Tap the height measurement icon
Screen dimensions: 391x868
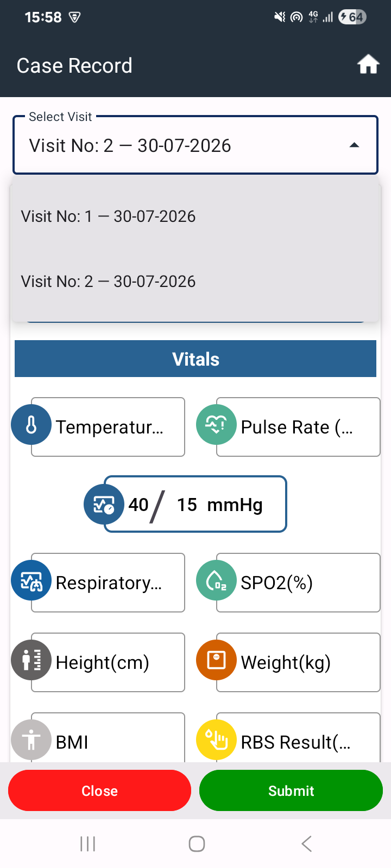click(31, 660)
